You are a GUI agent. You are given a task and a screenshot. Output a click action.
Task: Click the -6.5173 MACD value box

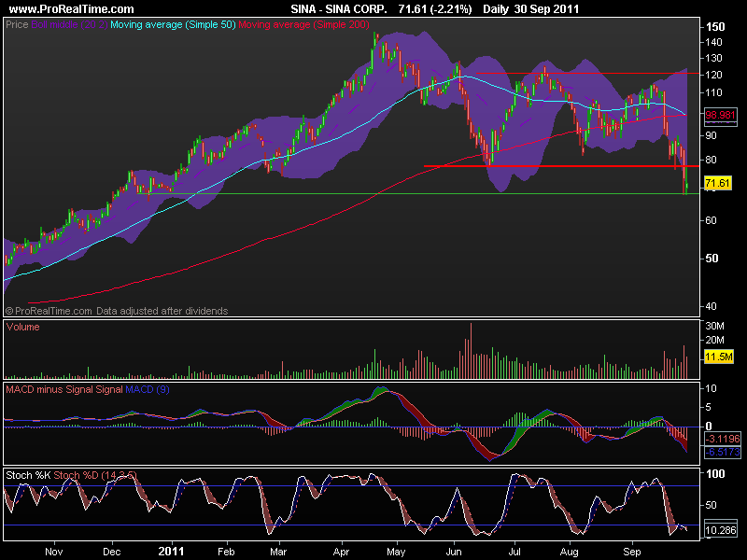tap(723, 452)
